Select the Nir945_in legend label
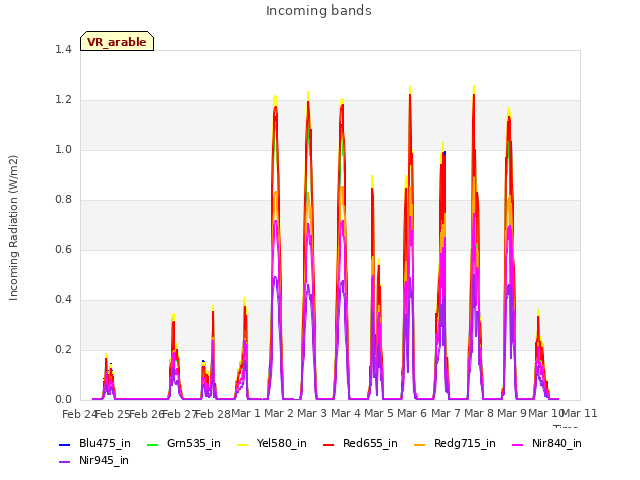This screenshot has width=640, height=480. 104,461
